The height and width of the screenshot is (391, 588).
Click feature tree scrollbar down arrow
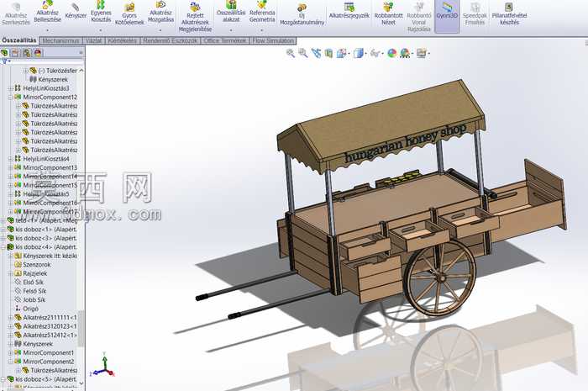pos(81,383)
